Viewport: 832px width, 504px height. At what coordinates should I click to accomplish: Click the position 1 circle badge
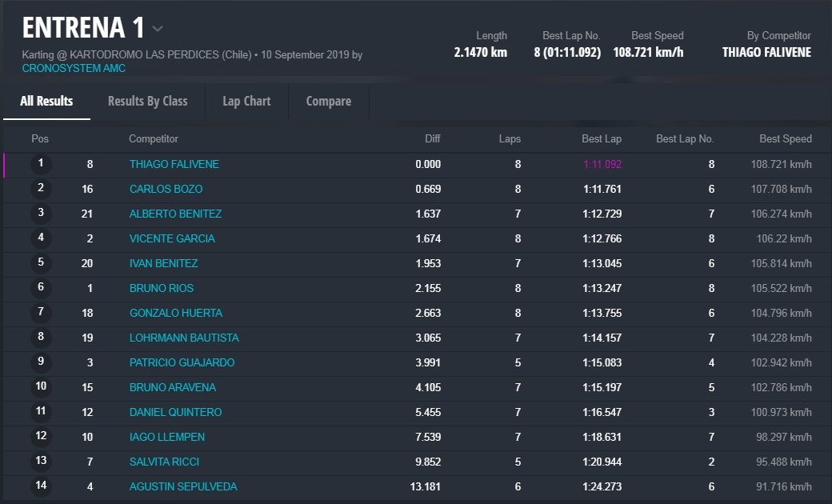(41, 164)
